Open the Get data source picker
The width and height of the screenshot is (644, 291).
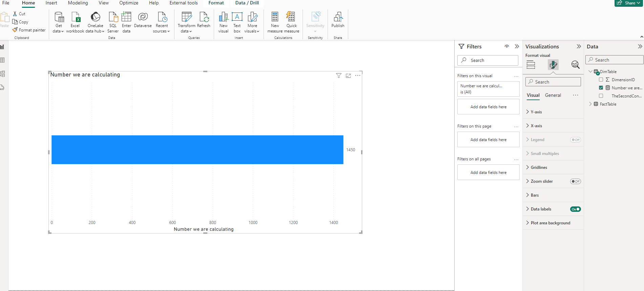pyautogui.click(x=58, y=22)
